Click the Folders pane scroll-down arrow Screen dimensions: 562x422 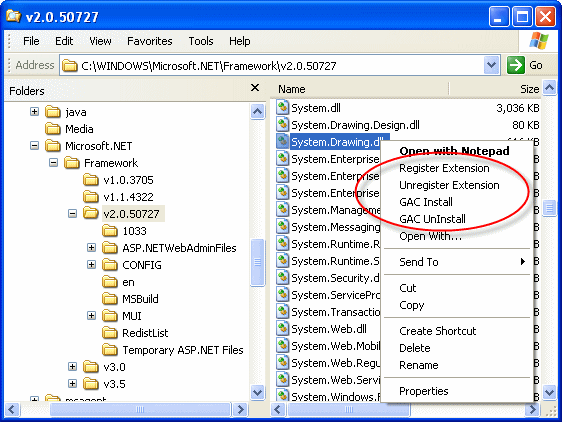click(x=258, y=392)
